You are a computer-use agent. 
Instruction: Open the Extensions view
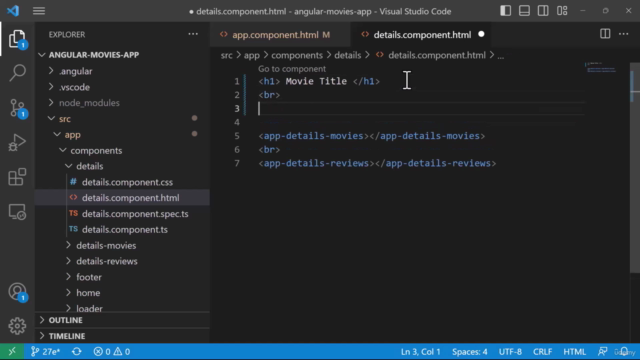[x=17, y=177]
